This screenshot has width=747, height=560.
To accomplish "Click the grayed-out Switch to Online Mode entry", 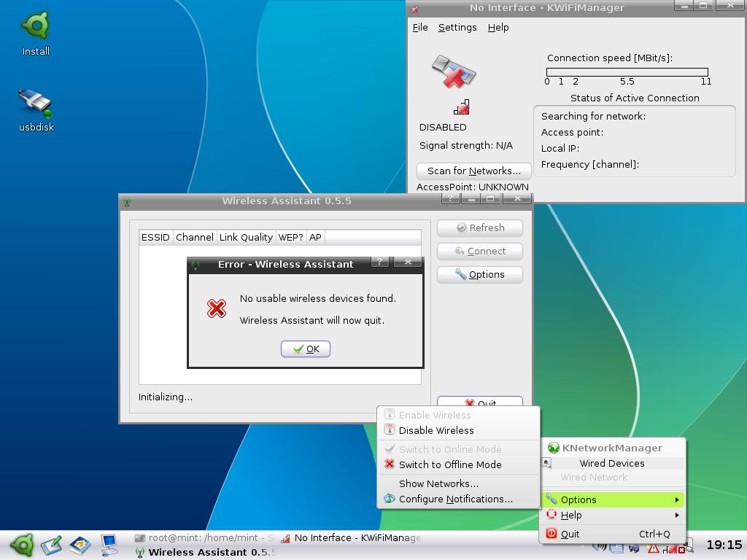I will [458, 449].
